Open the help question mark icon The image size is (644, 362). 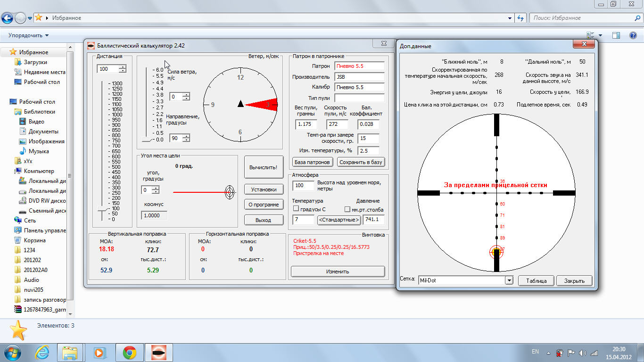pos(633,35)
